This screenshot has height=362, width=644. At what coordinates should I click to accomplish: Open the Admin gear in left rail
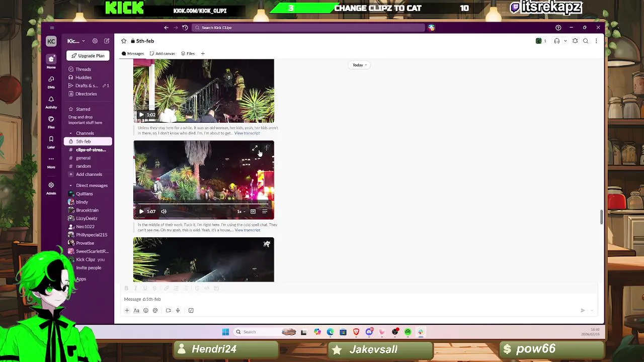(x=51, y=188)
